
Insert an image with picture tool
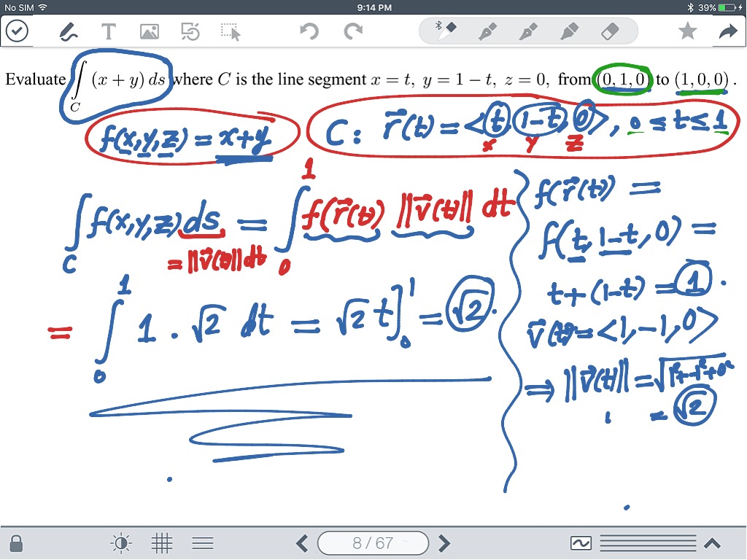point(150,32)
